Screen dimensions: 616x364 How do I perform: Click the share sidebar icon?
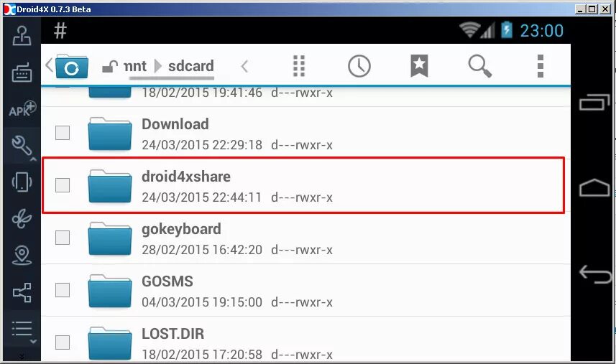(22, 292)
